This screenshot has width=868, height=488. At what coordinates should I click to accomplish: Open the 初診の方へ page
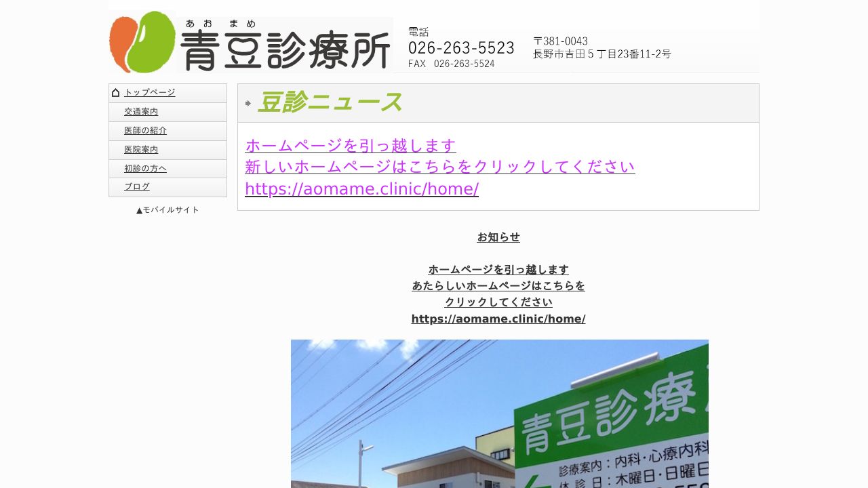[144, 168]
